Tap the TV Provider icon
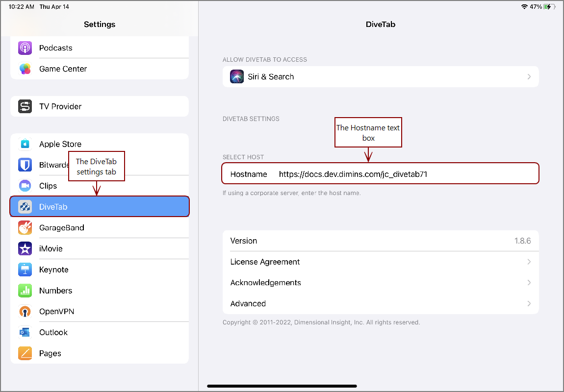This screenshot has height=392, width=564. coord(25,106)
